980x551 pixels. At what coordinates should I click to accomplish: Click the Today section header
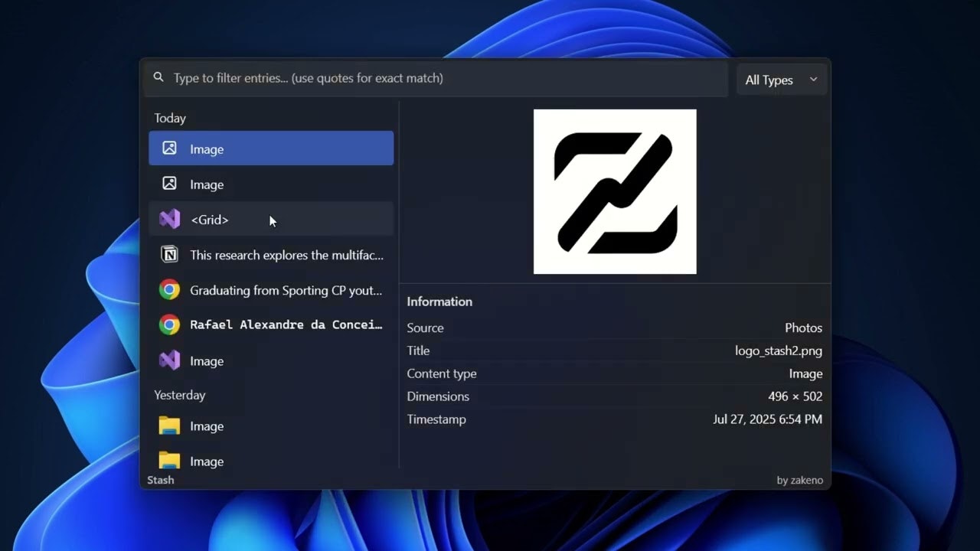[170, 118]
